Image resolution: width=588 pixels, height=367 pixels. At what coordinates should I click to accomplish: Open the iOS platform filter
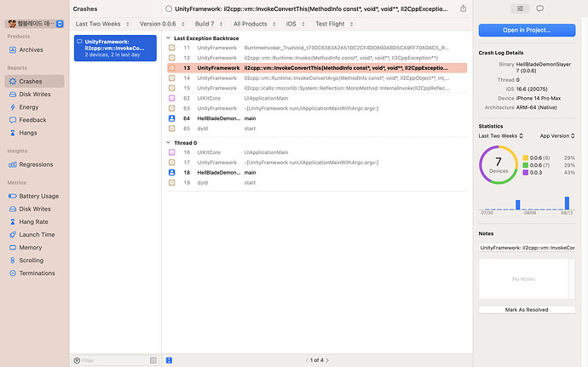296,24
